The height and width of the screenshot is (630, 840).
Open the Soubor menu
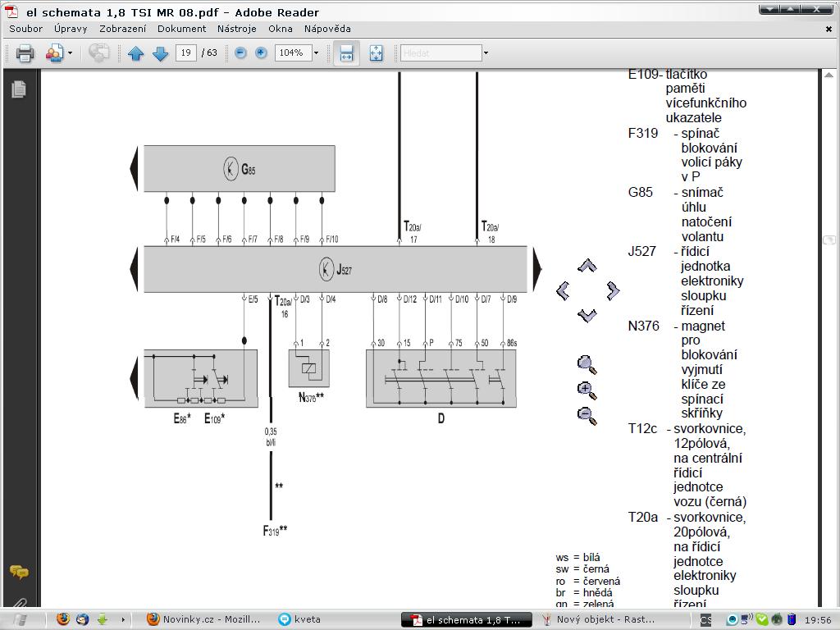[25, 29]
